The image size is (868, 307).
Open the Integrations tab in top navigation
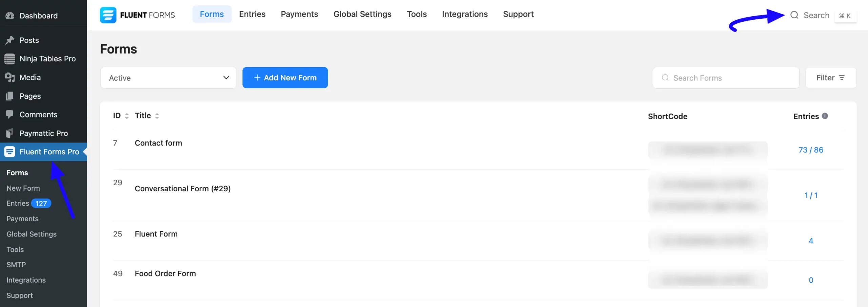pos(465,14)
